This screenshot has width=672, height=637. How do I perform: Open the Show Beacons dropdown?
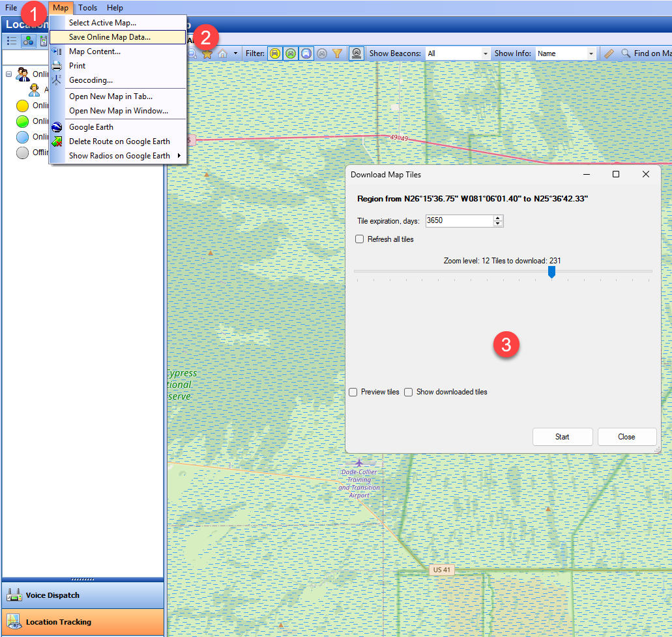[484, 53]
